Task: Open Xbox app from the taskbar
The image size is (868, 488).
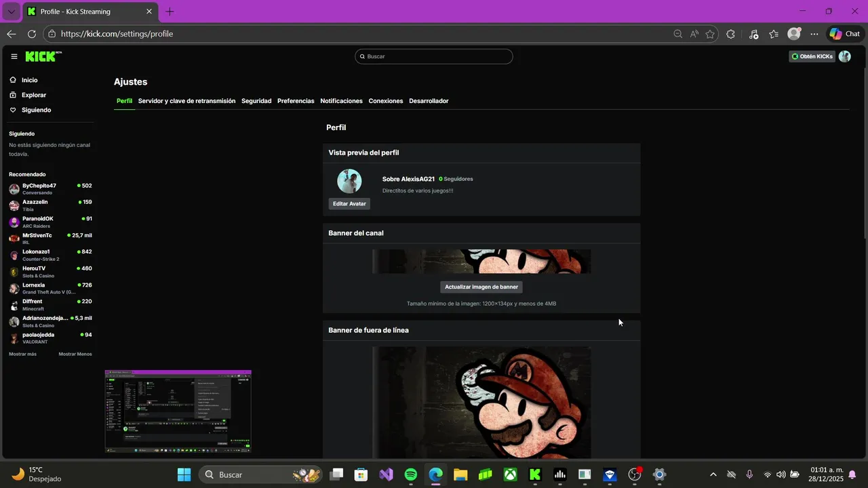Action: 510,474
